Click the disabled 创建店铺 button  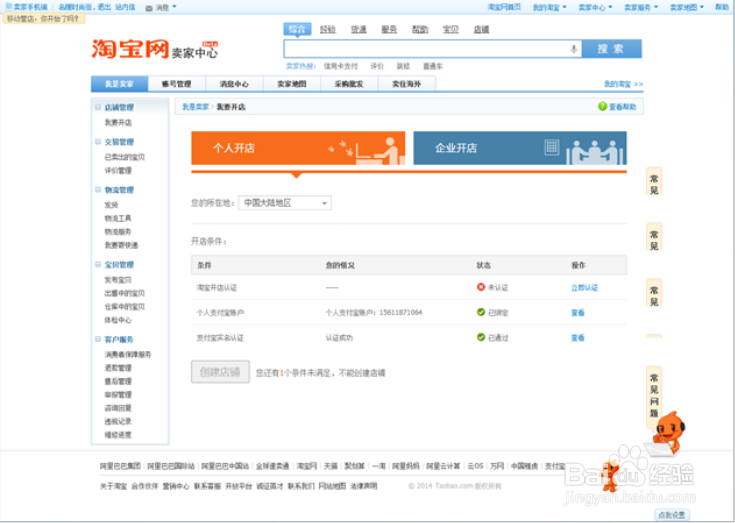click(220, 372)
